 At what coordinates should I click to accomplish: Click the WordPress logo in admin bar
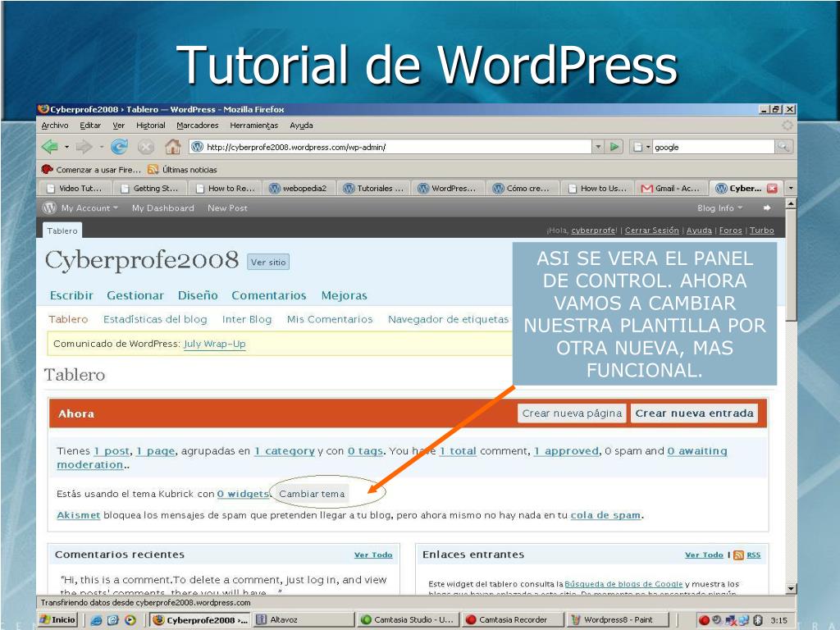point(49,208)
